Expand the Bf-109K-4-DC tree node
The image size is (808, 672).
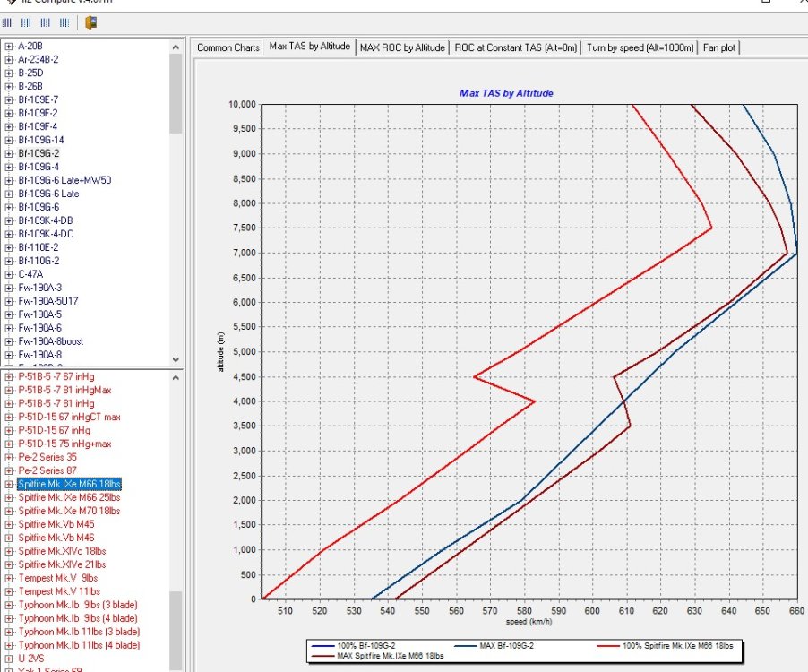tap(9, 234)
